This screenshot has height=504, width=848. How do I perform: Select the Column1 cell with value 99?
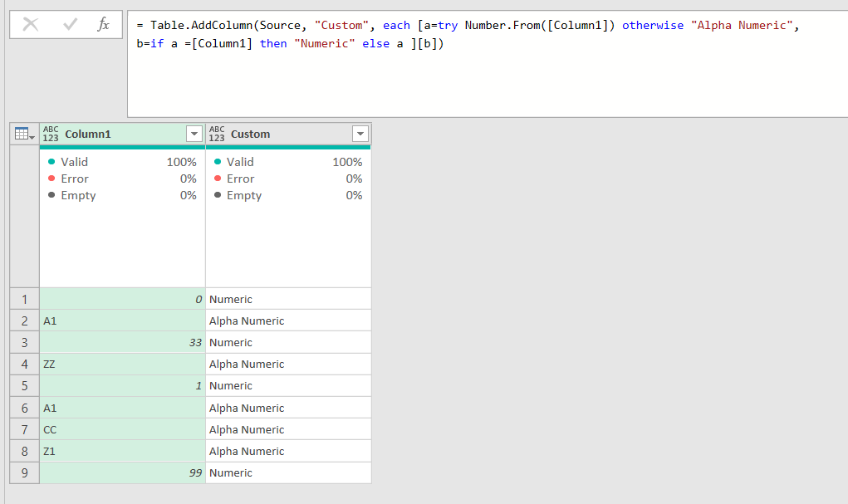point(122,472)
